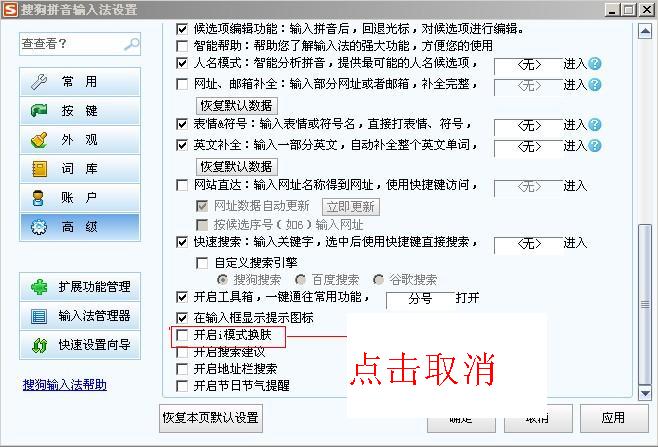Click the gear icon beside 高级
Screen dimensions: 658x447
pyautogui.click(x=39, y=227)
